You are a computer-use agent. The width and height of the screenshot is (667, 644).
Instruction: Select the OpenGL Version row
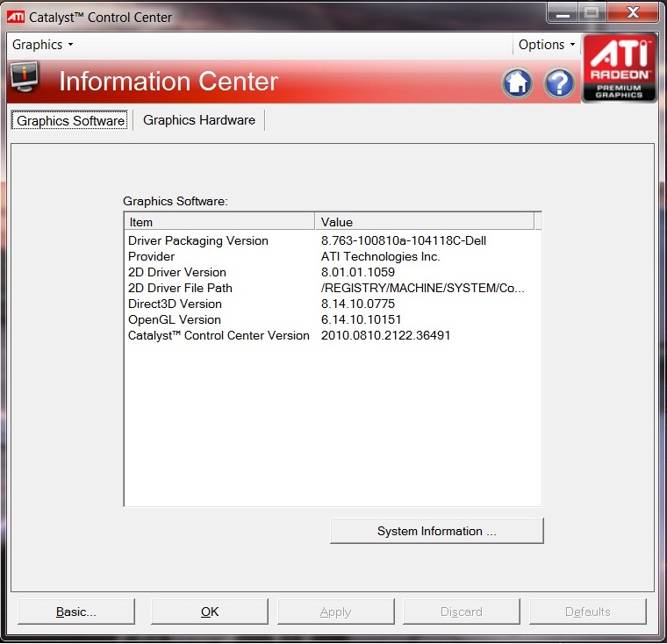[x=333, y=319]
